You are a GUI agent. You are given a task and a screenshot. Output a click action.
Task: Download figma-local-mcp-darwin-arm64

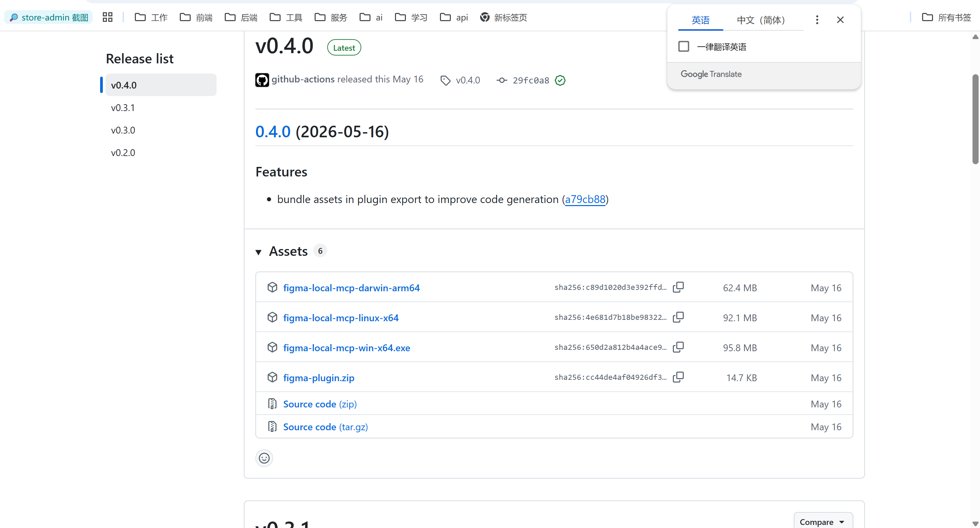tap(351, 288)
